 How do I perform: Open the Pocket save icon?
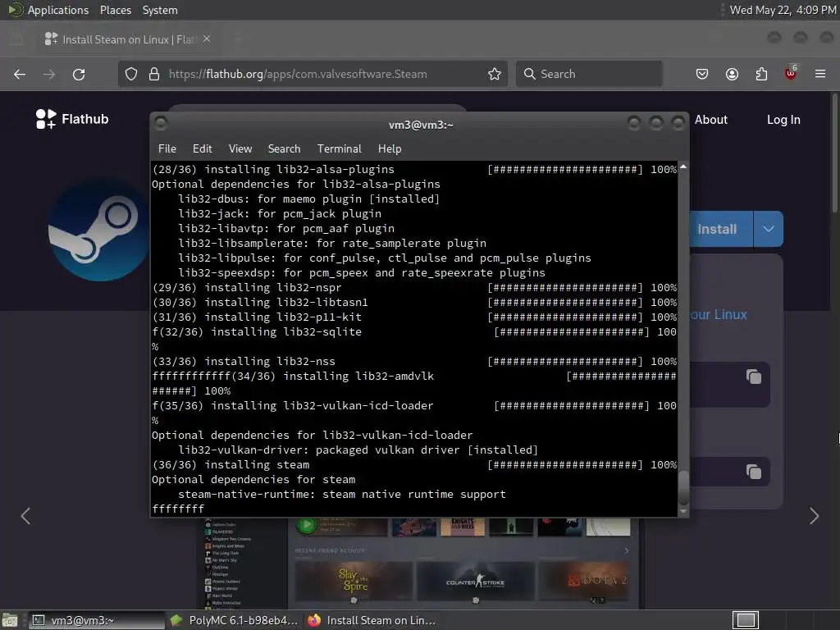[x=702, y=74]
